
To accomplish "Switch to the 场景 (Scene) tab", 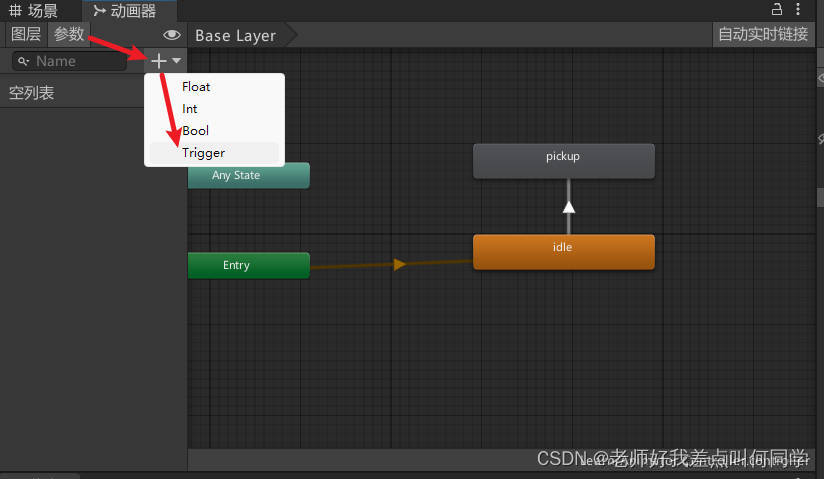I will (x=34, y=11).
